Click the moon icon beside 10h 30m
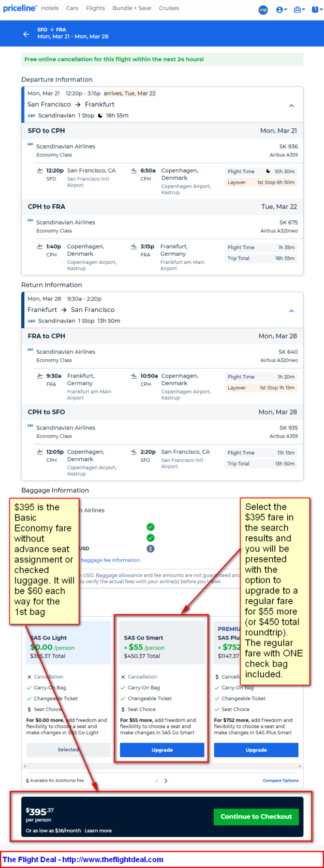Image resolution: width=324 pixels, height=868 pixels. [x=268, y=171]
